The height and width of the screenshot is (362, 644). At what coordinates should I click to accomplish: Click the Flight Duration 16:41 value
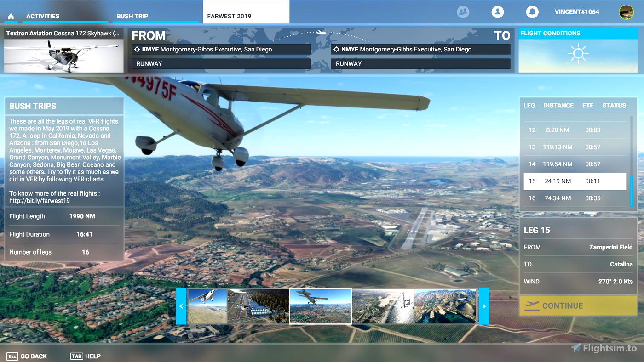click(85, 234)
